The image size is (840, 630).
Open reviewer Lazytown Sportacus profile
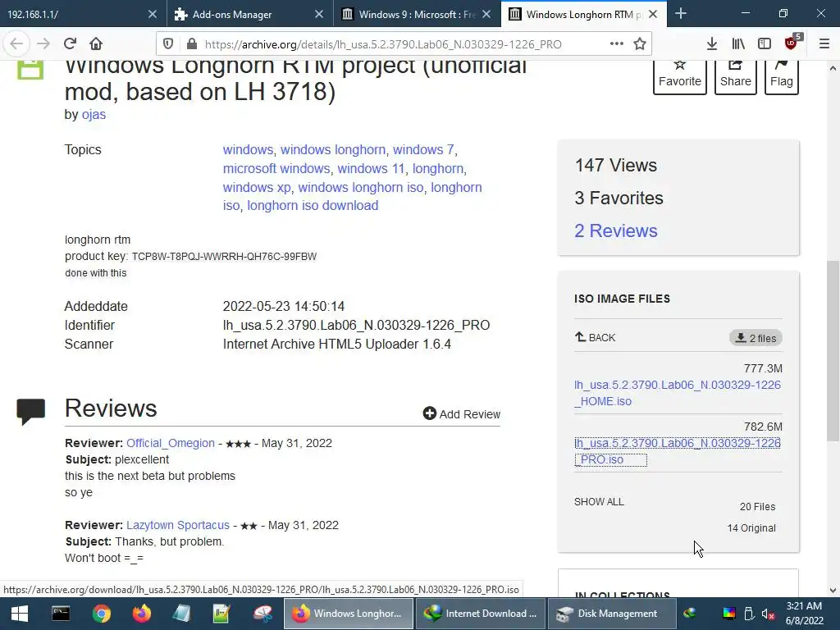pos(178,525)
